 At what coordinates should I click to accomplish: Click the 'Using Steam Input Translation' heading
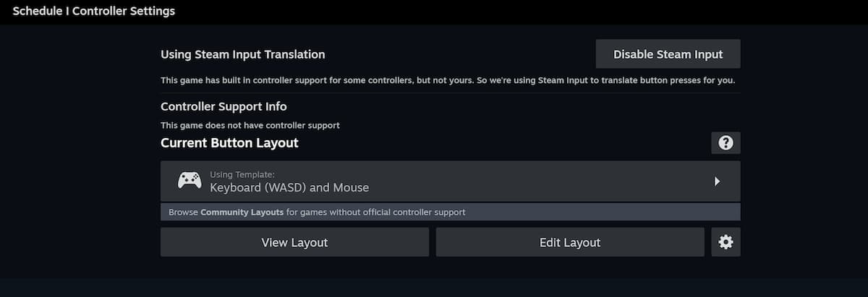click(243, 54)
